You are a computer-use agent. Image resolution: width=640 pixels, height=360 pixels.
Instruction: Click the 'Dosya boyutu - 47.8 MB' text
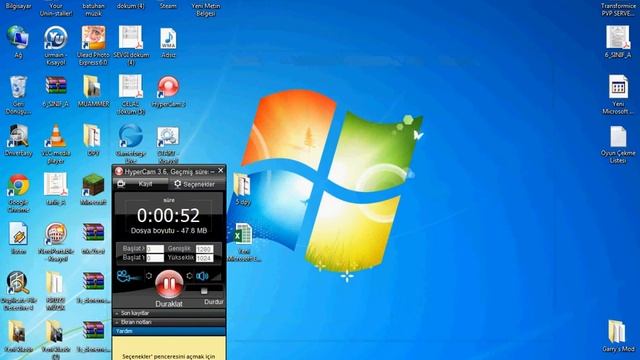click(x=169, y=231)
